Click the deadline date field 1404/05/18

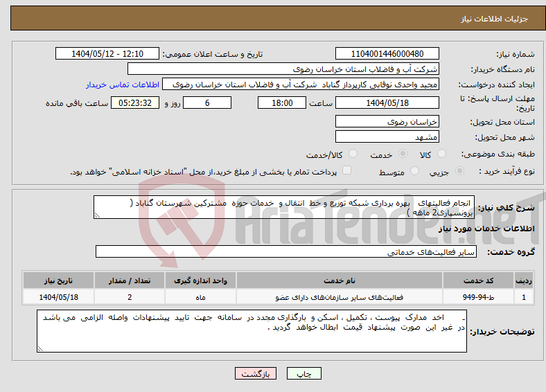click(x=387, y=103)
